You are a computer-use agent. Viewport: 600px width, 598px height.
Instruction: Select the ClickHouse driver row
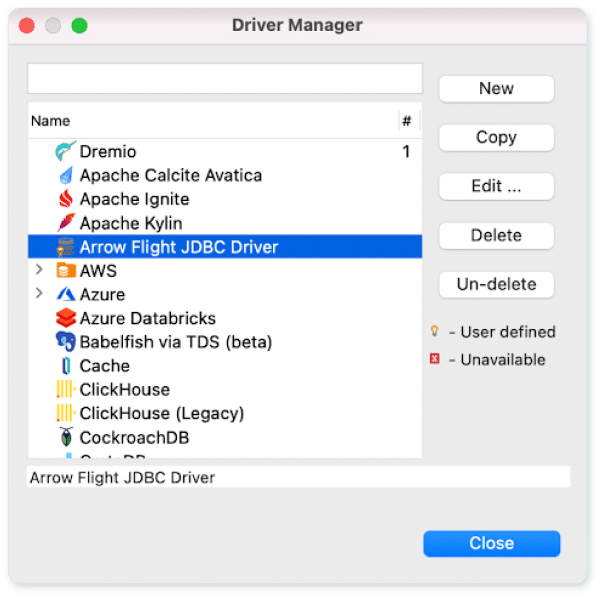coord(124,390)
